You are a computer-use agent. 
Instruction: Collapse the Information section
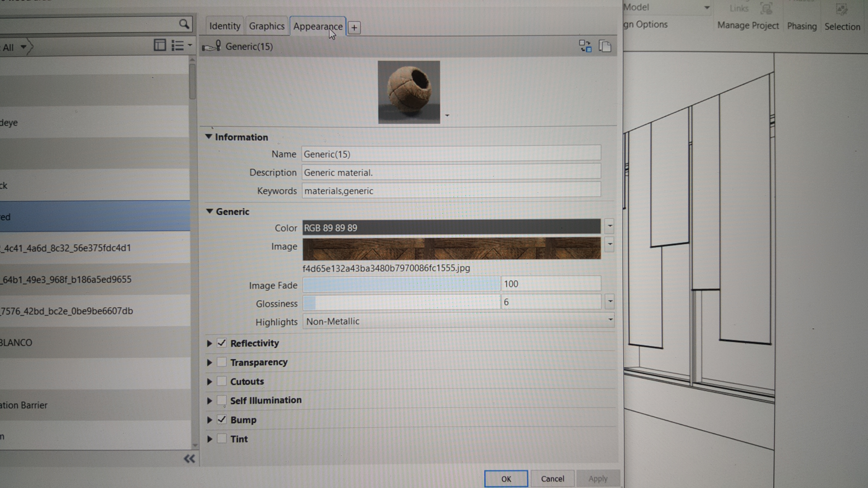pos(209,137)
